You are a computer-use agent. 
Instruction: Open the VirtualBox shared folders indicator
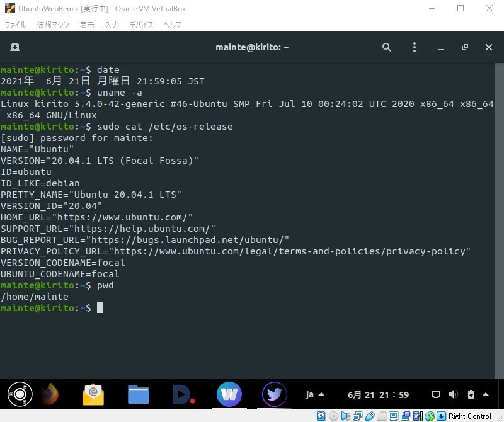(x=382, y=416)
